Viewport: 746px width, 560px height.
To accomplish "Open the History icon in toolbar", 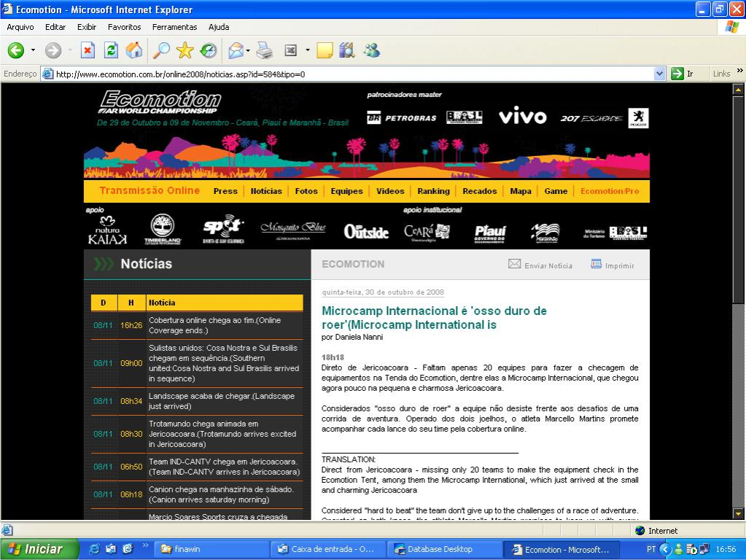I will click(x=209, y=50).
